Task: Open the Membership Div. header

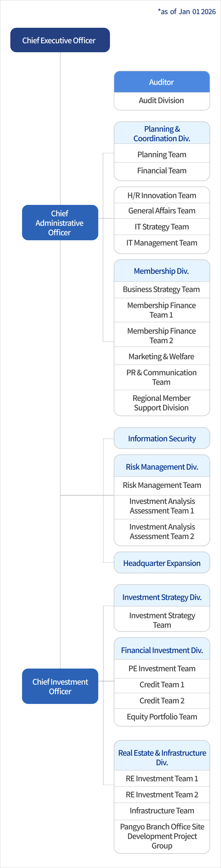Action: pyautogui.click(x=162, y=271)
